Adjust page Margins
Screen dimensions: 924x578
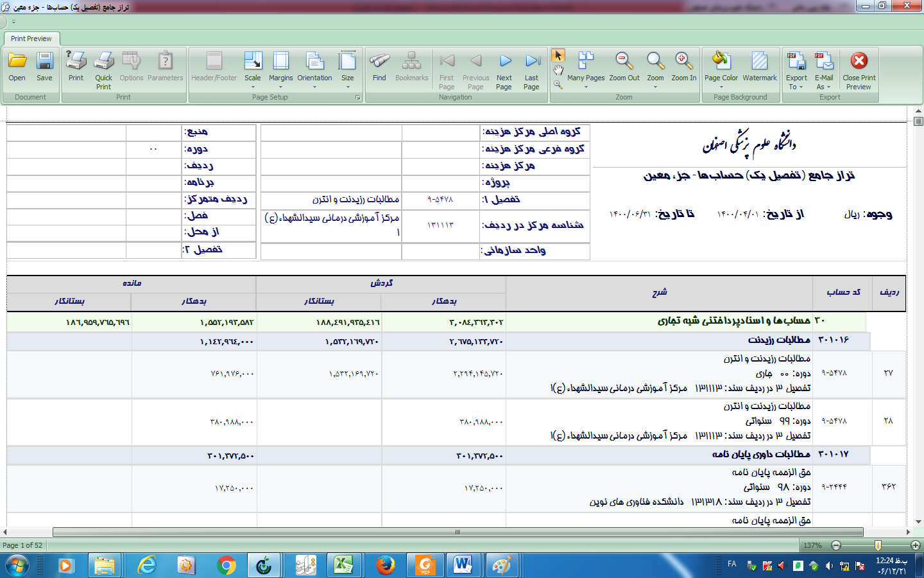click(x=280, y=70)
